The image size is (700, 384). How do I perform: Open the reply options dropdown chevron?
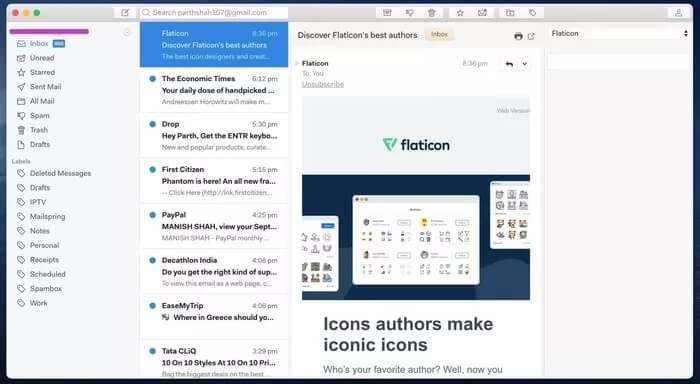click(525, 64)
